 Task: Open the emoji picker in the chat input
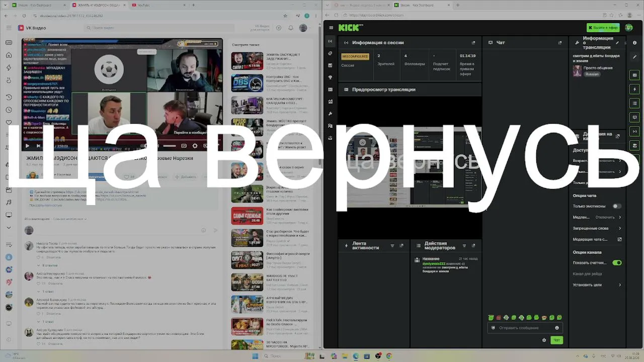556,328
